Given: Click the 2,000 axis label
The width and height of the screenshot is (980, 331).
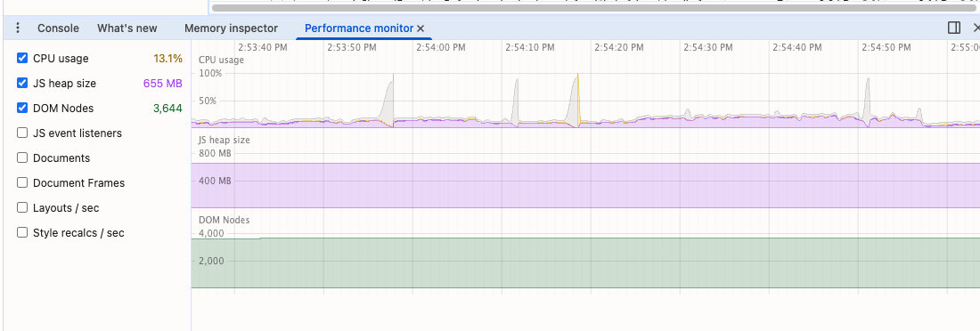Looking at the screenshot, I should pos(211,261).
